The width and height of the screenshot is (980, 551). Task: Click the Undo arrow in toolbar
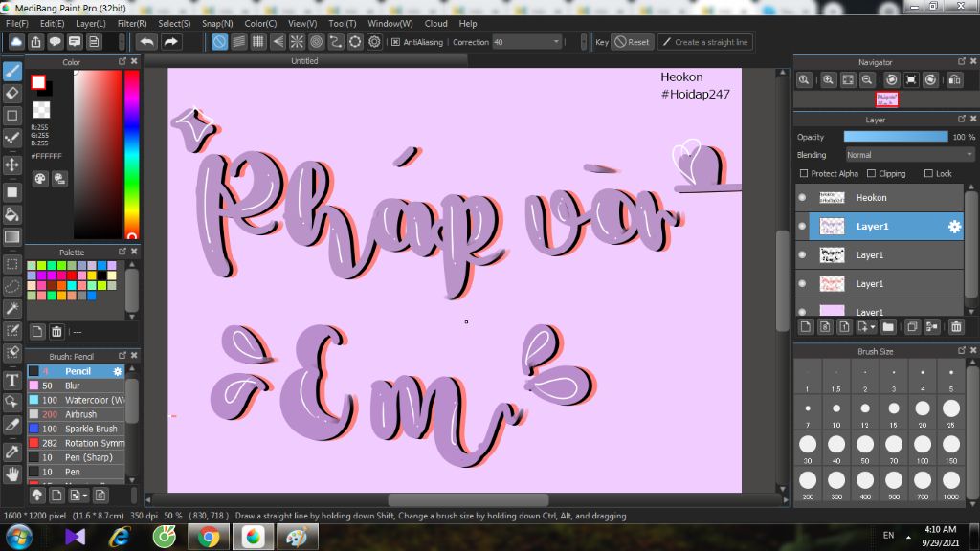[x=146, y=42]
